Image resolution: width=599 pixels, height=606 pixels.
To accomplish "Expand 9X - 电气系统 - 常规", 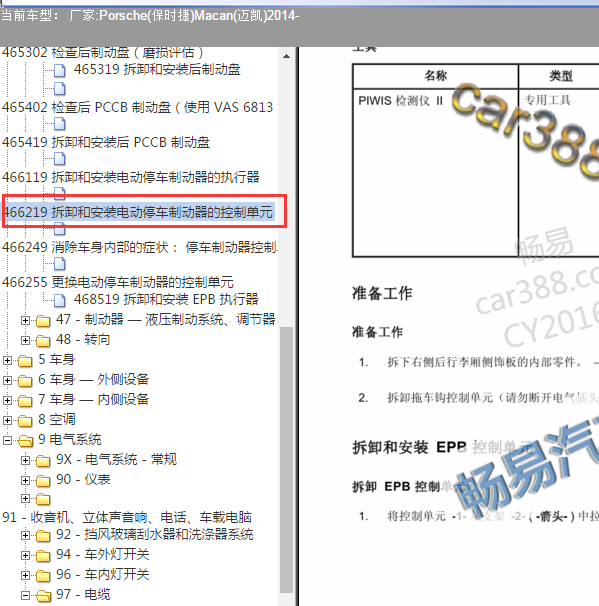I will (x=26, y=460).
